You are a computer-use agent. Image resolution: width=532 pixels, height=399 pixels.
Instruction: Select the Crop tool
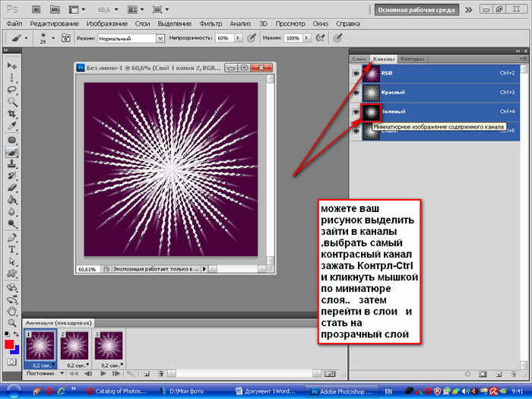(x=12, y=114)
